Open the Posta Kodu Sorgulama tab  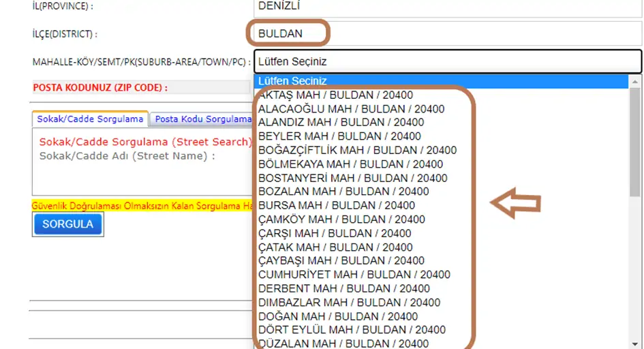click(x=203, y=119)
